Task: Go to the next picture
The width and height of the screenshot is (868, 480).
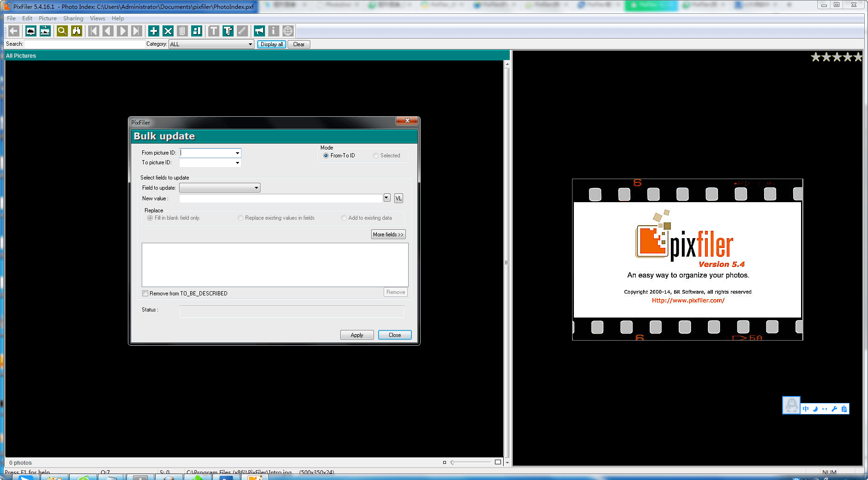Action: point(122,31)
